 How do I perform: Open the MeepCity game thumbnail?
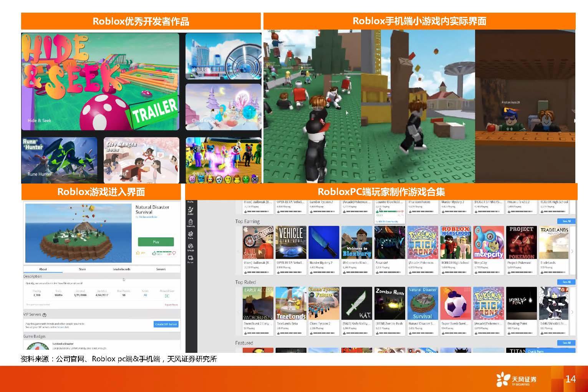(488, 242)
